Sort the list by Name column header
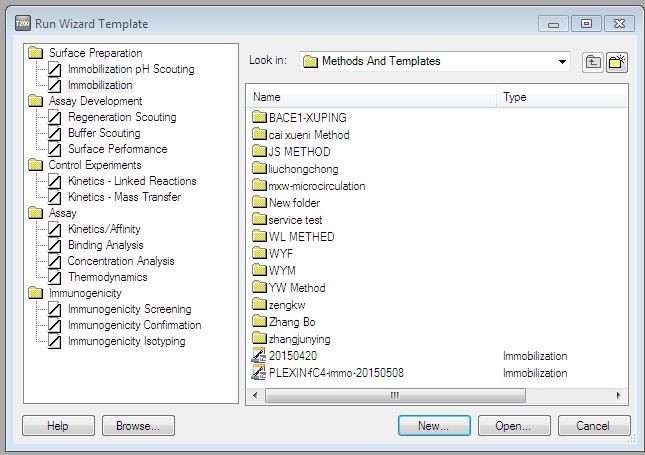The image size is (645, 455). pos(370,97)
